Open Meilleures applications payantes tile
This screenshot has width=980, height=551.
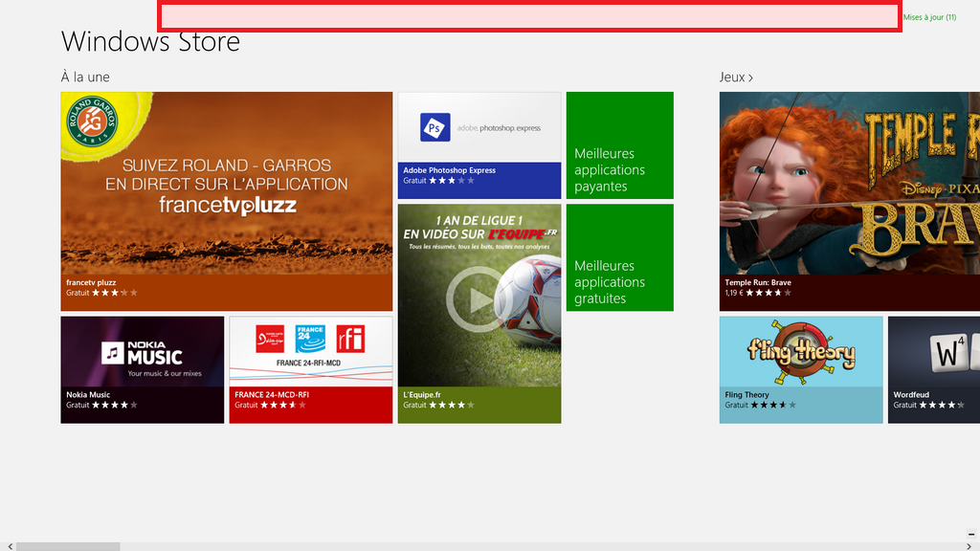[620, 145]
